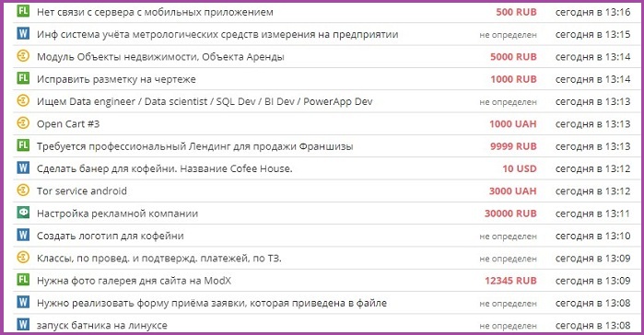Click 'сегодня в 13:16' timestamp

click(592, 12)
